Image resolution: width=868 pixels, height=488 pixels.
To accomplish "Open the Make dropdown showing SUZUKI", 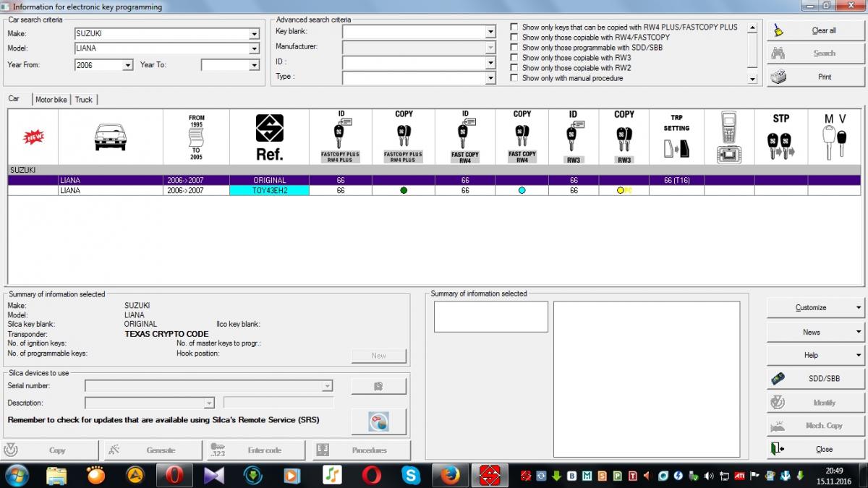I will click(254, 33).
